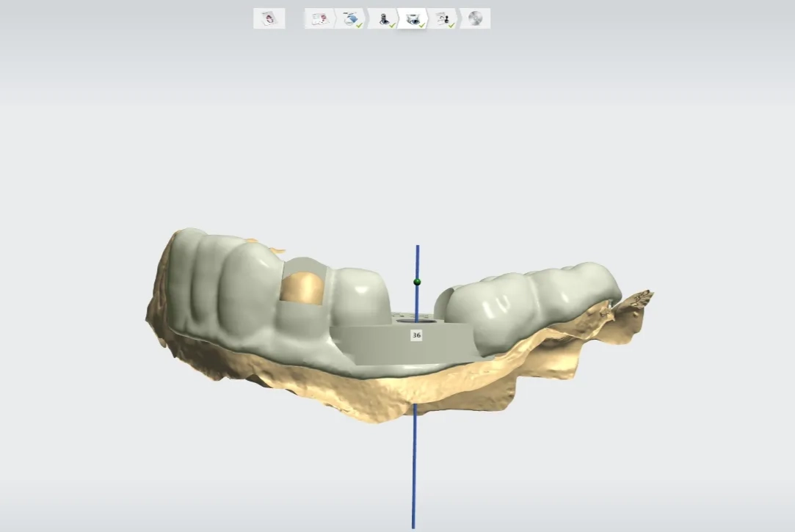Click the blue implant axis line
This screenshot has height=532, width=795.
pos(414,466)
